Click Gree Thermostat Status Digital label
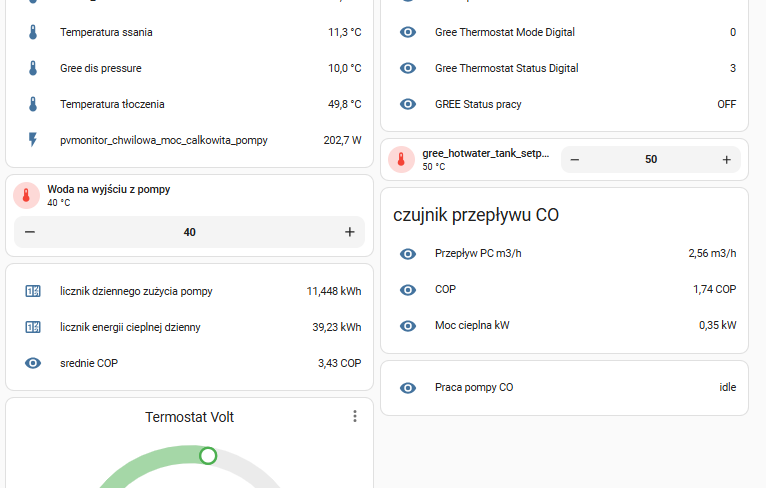 507,68
